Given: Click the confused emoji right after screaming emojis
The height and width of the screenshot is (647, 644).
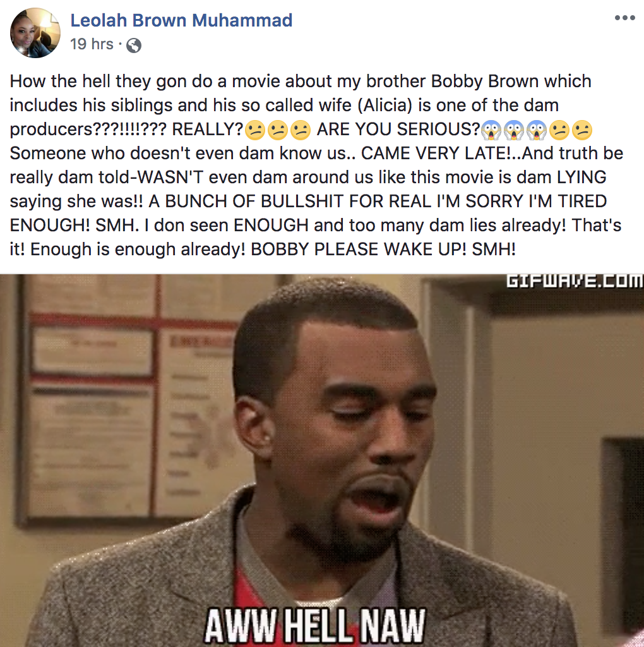Looking at the screenshot, I should coord(559,130).
